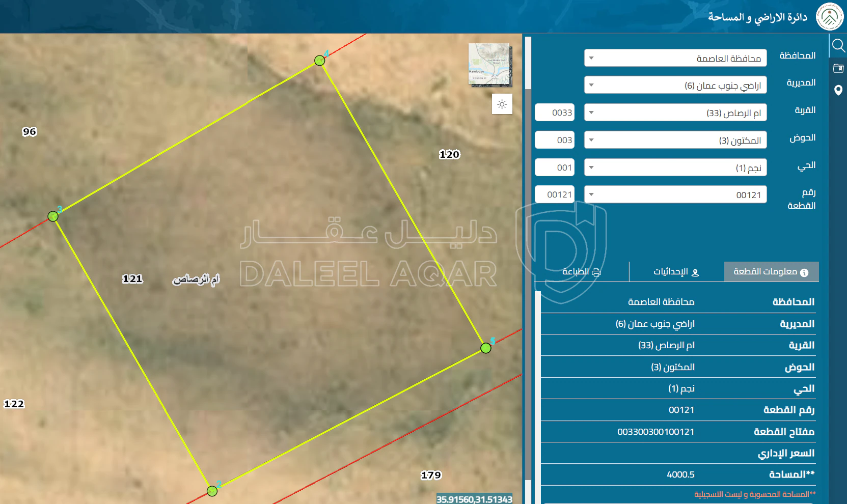Expand the المديرية directorate dropdown

pyautogui.click(x=675, y=85)
